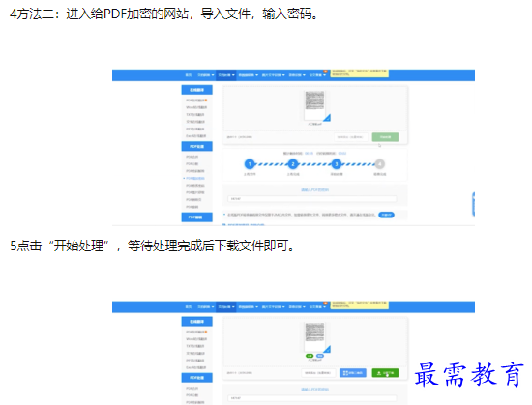532x405 pixels.
Task: Click small blue pill under lower PDF thumbnail
Action: pos(320,356)
